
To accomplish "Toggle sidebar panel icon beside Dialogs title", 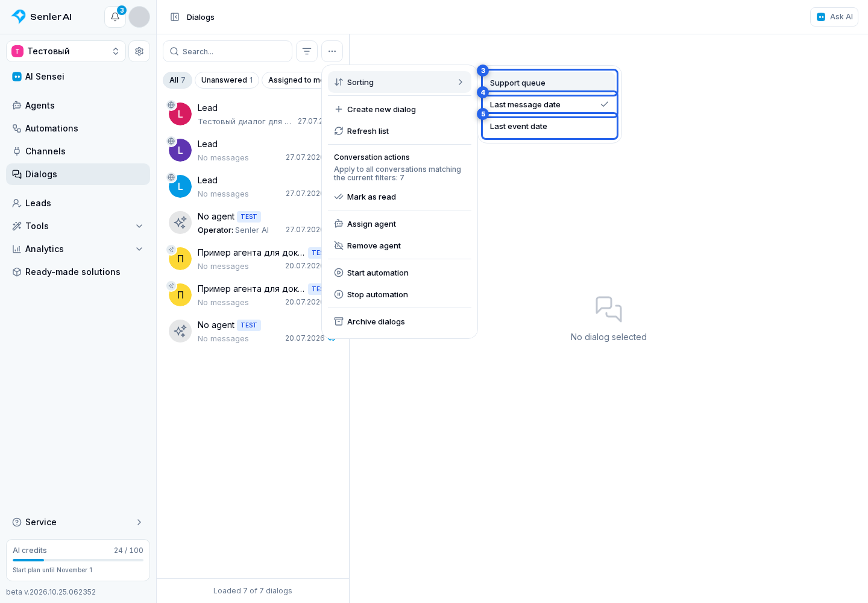I will pos(175,17).
